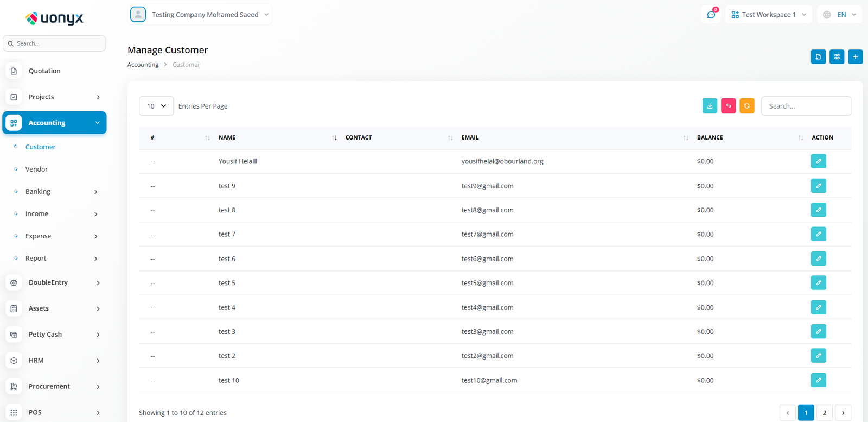Sort the table by Email column
The height and width of the screenshot is (422, 868).
pyautogui.click(x=686, y=138)
